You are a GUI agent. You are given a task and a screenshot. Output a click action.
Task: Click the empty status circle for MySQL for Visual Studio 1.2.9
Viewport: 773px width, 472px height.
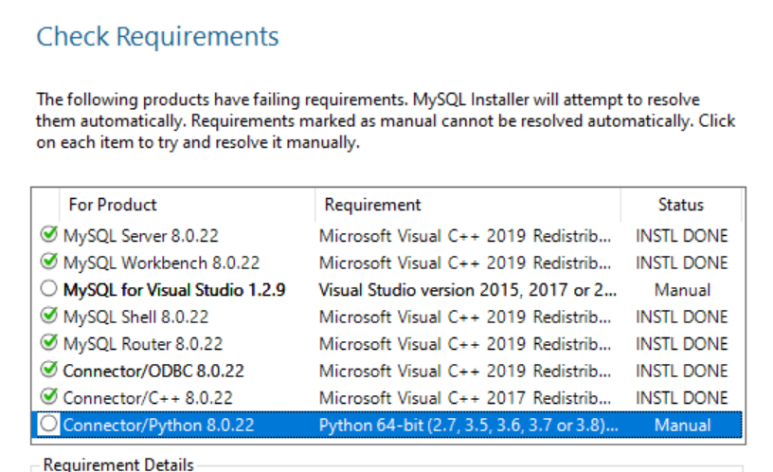pyautogui.click(x=49, y=289)
